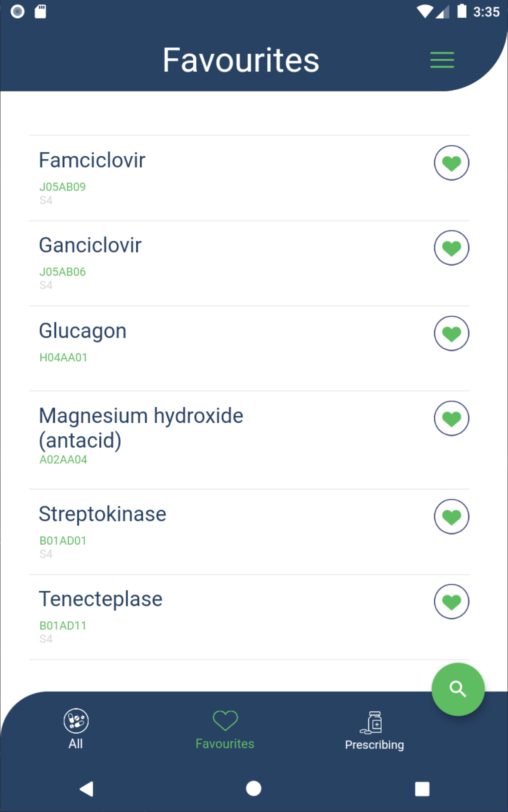Switch to the Prescribing tab label
This screenshot has height=812, width=508.
point(374,745)
